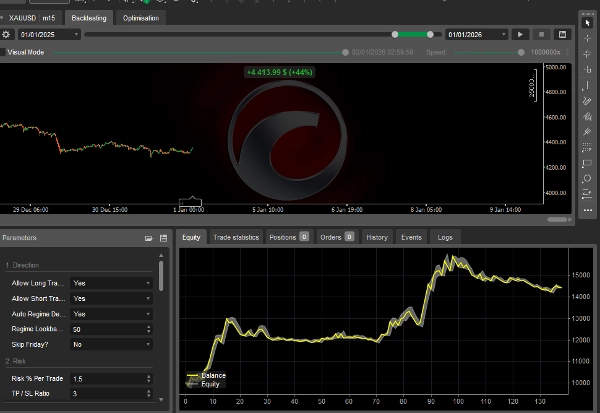Open backtesting settings gear
Viewport: 600px width, 413px height.
(x=6, y=34)
